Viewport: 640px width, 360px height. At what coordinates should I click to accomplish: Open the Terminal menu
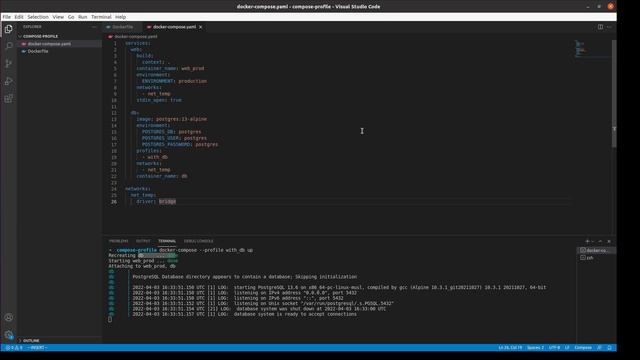(101, 17)
